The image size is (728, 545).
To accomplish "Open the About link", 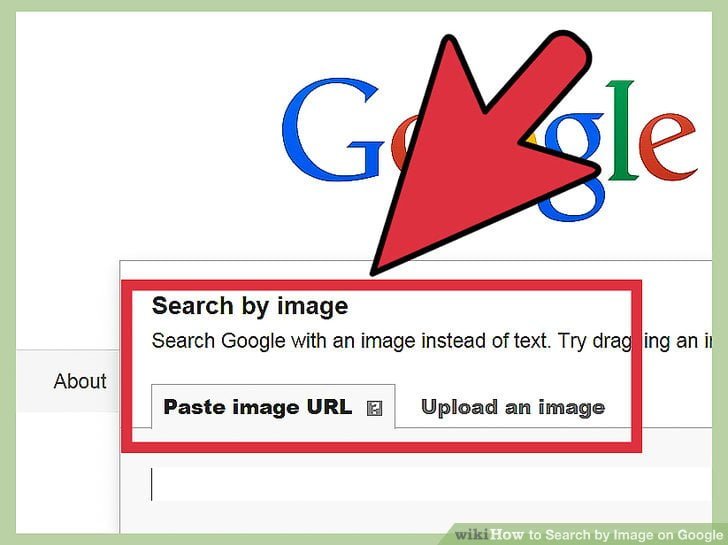I will pos(80,381).
